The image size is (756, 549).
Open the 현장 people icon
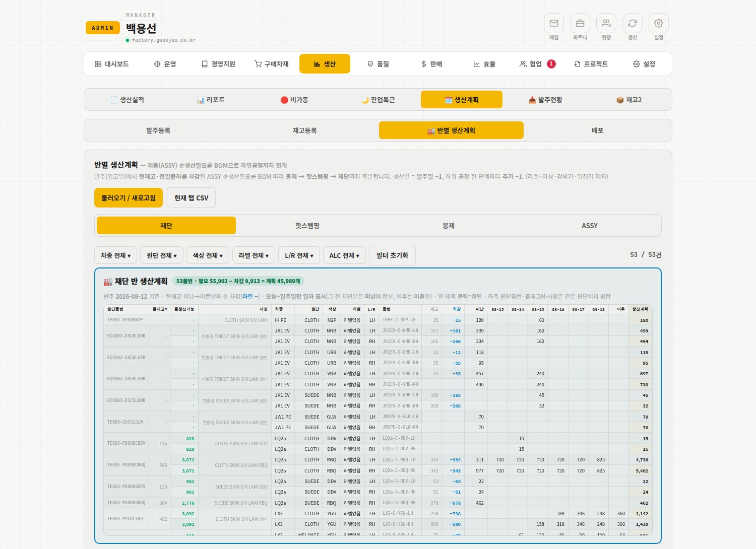606,23
